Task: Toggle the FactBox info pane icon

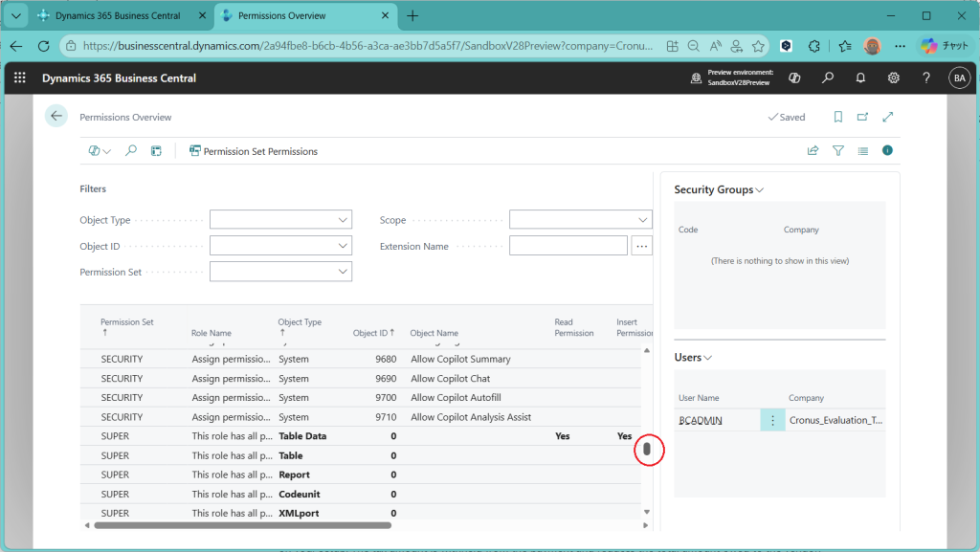Action: coord(887,151)
